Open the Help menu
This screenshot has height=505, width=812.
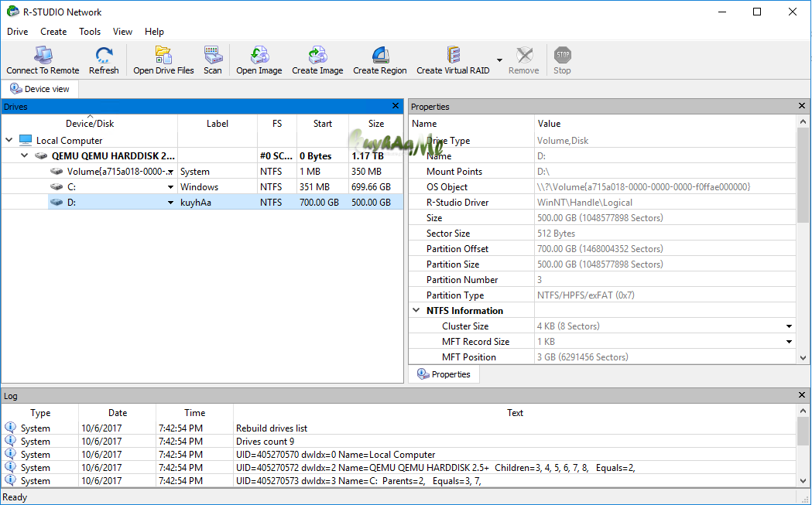(x=154, y=32)
